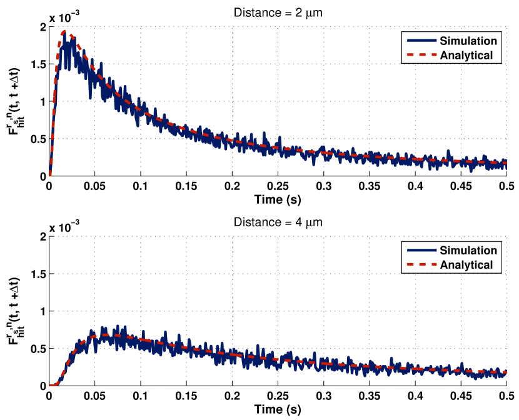Click x-axis tick '0.15' of bottom plot

pos(186,396)
